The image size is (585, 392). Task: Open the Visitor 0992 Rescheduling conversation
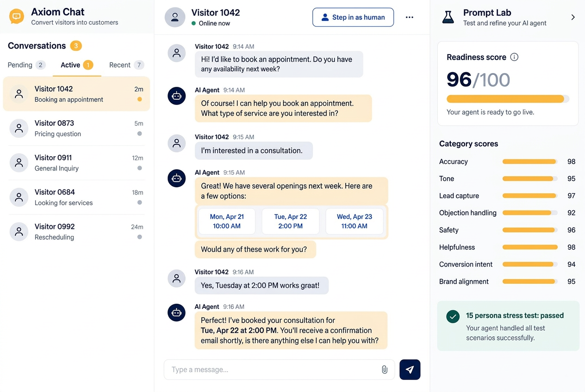pyautogui.click(x=76, y=232)
